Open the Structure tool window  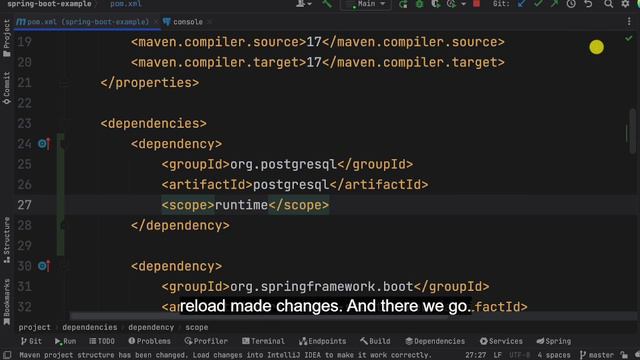coord(7,240)
